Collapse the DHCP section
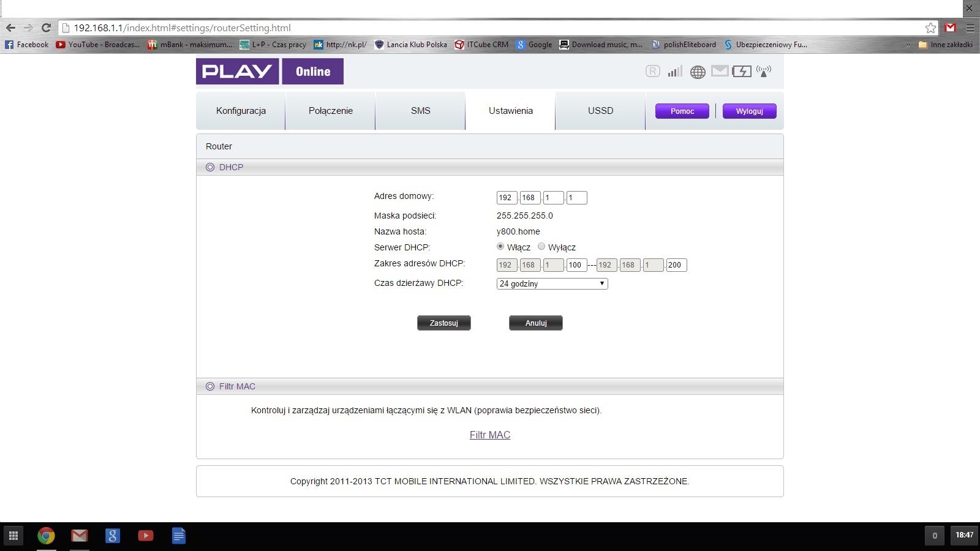 pyautogui.click(x=211, y=167)
